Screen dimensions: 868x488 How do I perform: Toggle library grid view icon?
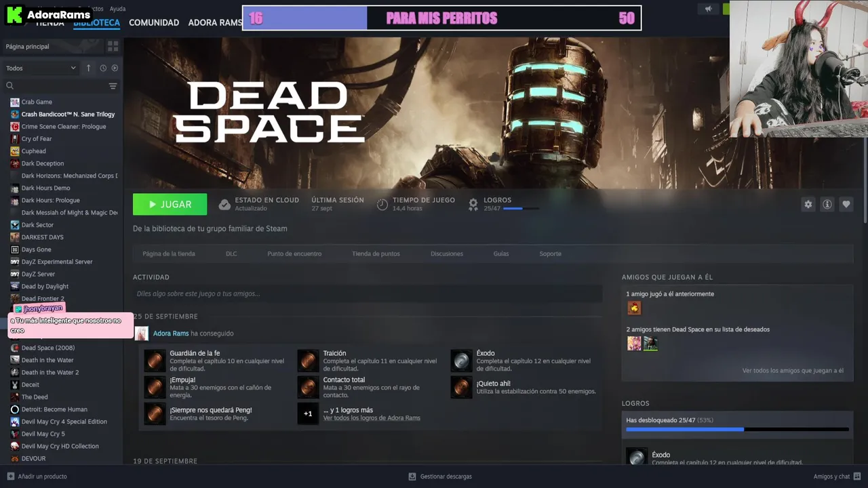(x=113, y=46)
